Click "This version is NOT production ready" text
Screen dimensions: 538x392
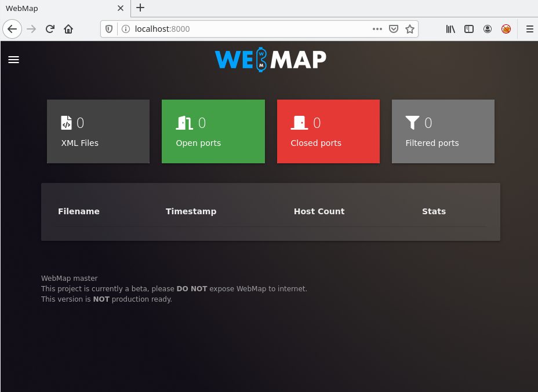click(x=107, y=299)
